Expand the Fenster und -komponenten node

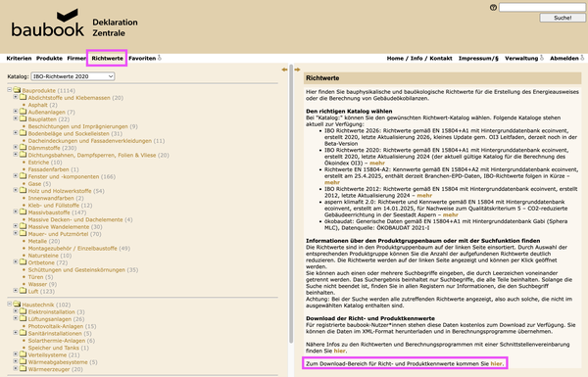click(16, 175)
